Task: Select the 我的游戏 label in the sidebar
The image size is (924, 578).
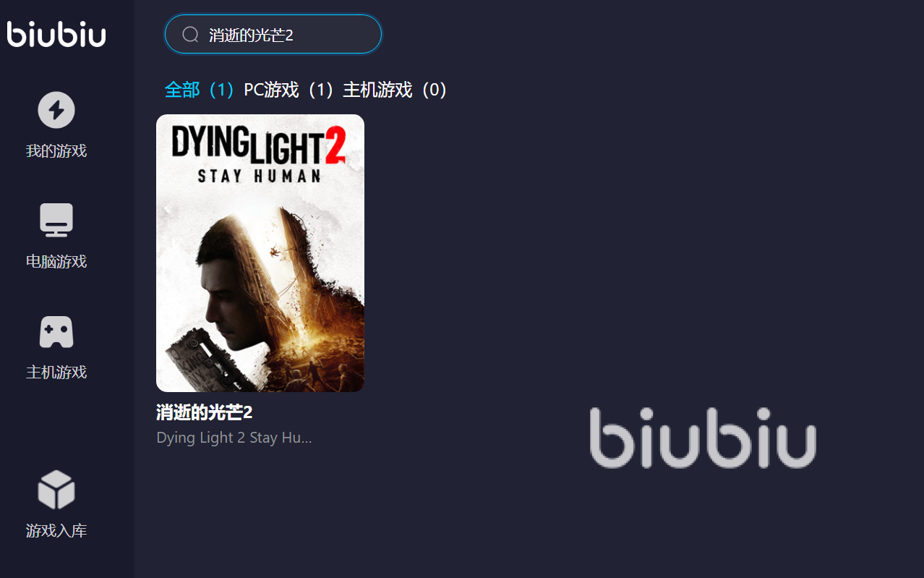Action: point(56,151)
